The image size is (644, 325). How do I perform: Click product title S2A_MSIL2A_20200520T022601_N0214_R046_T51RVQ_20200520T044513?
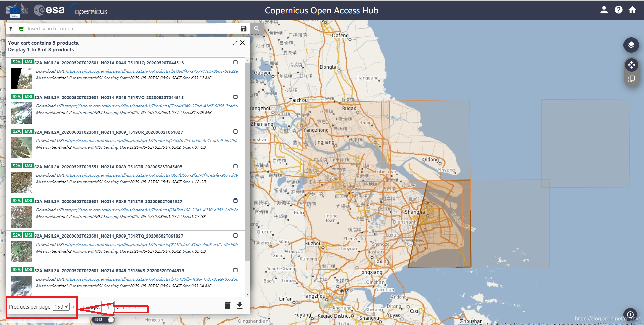109,98
